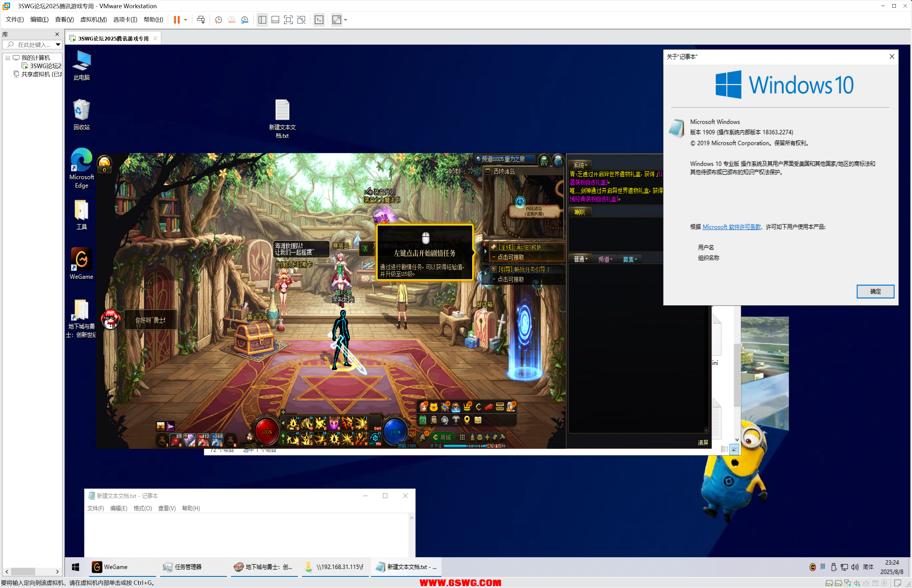Viewport: 912px width, 588px height.
Task: Select the 工具 folder on desktop
Action: coord(82,215)
